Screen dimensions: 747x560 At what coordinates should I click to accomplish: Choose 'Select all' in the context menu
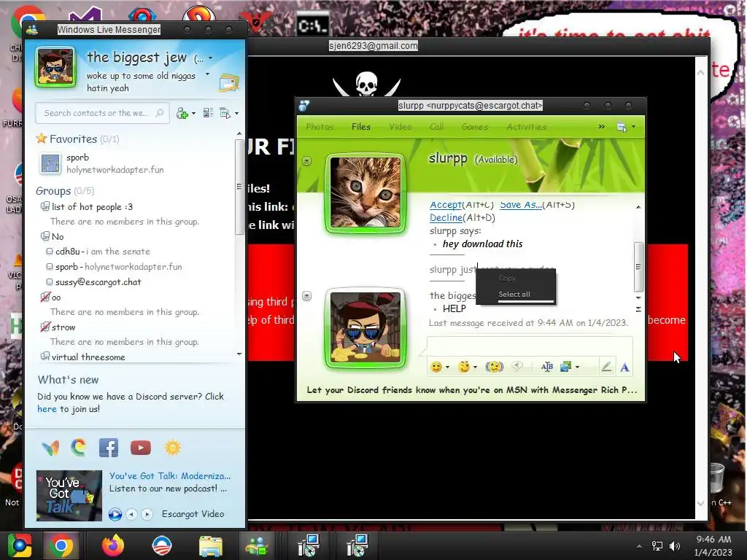tap(514, 295)
